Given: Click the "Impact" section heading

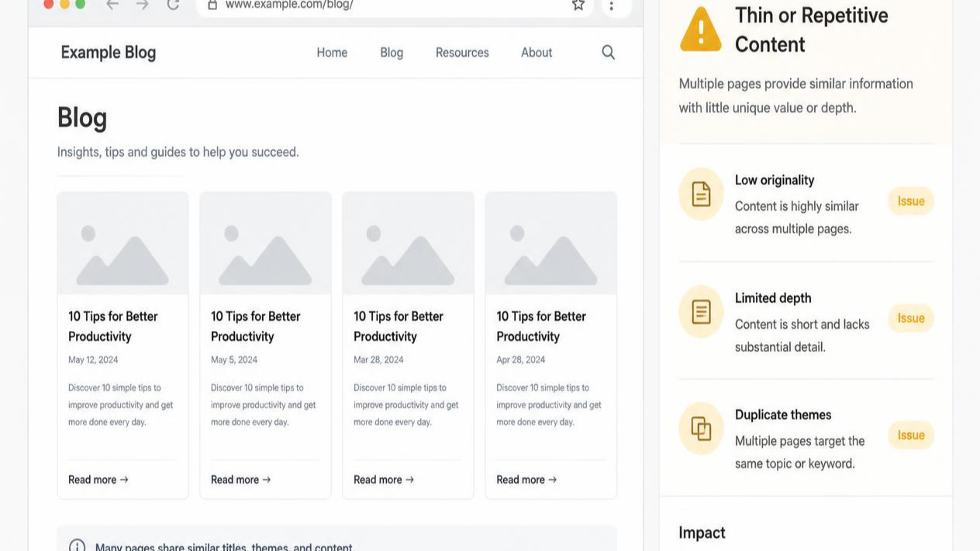Looking at the screenshot, I should [x=702, y=533].
